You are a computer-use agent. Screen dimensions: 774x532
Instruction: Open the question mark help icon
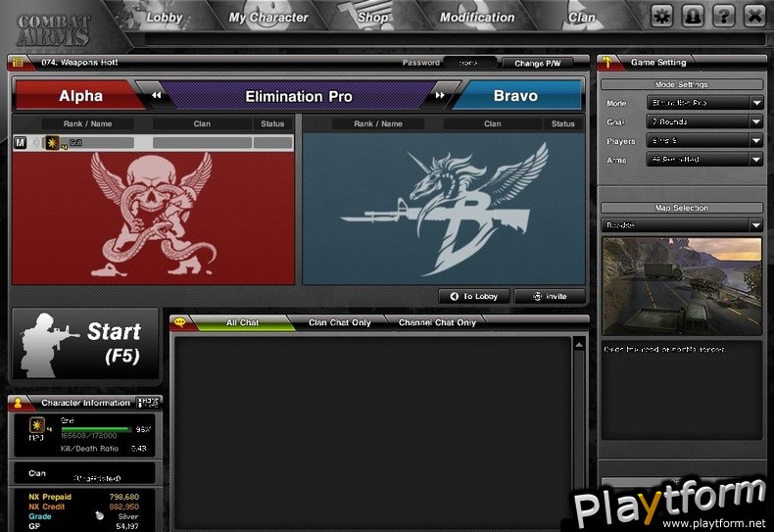point(724,17)
